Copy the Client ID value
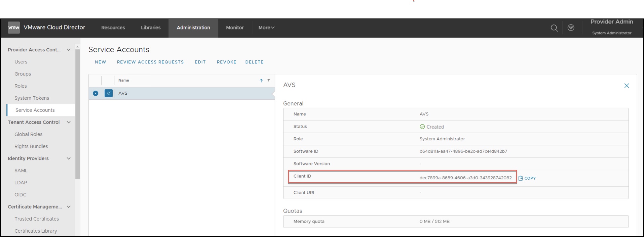 527,178
